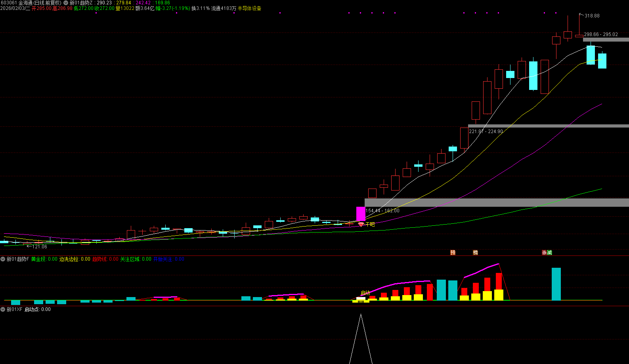
Task: Click the 启动点 value label
Action: point(38,309)
